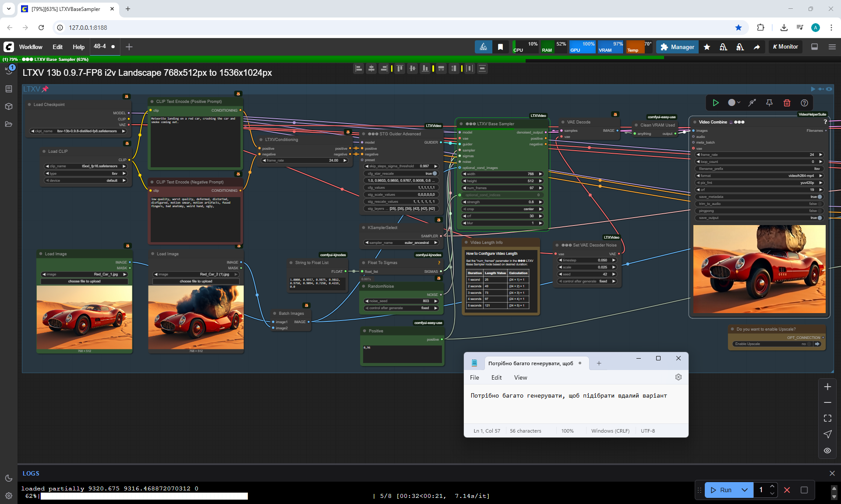The width and height of the screenshot is (841, 504).
Task: Open format dropdown video/h264-mp4
Action: pyautogui.click(x=760, y=176)
